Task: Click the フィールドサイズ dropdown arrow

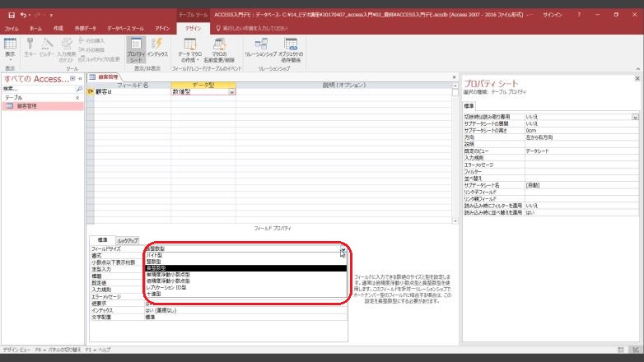Action: 343,248
